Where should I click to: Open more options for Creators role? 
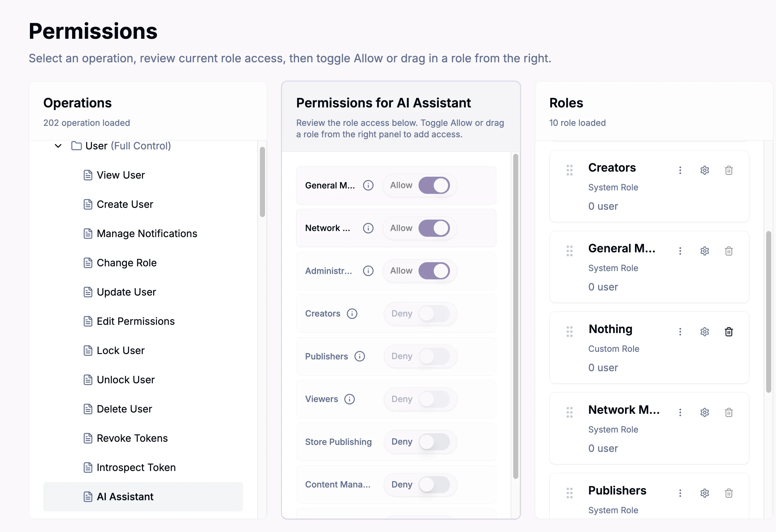[x=680, y=170]
